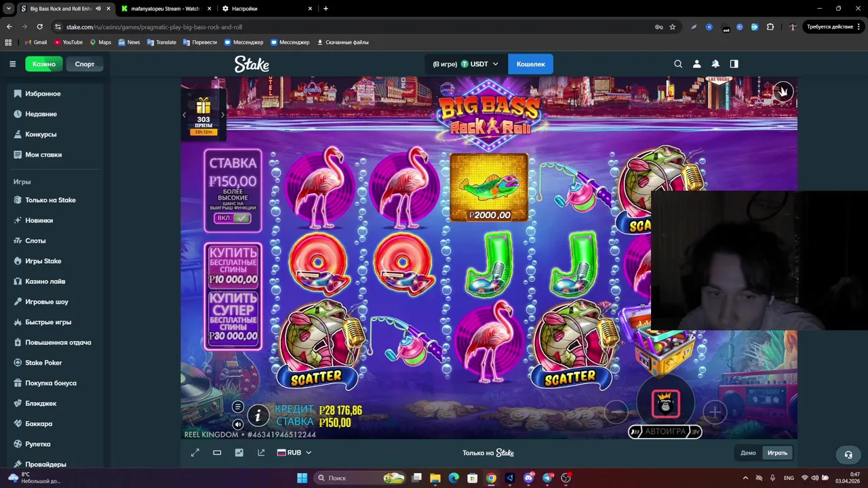
Task: Decrease the bet with the minus button
Action: point(616,411)
